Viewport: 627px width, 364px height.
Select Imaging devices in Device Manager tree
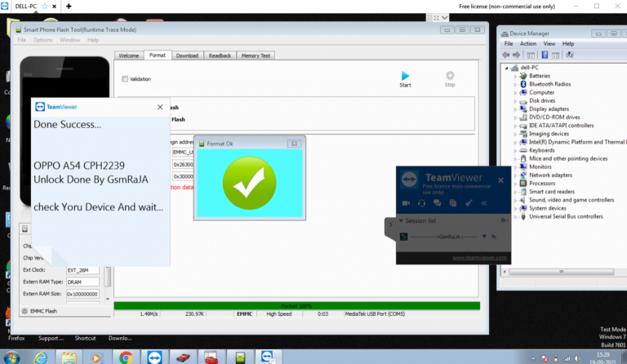[x=549, y=134]
